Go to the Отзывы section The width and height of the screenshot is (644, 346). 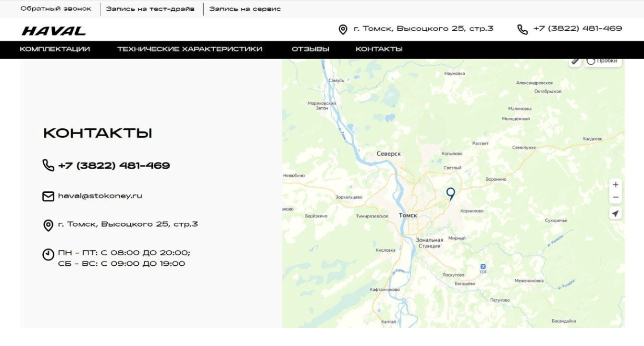coord(310,49)
